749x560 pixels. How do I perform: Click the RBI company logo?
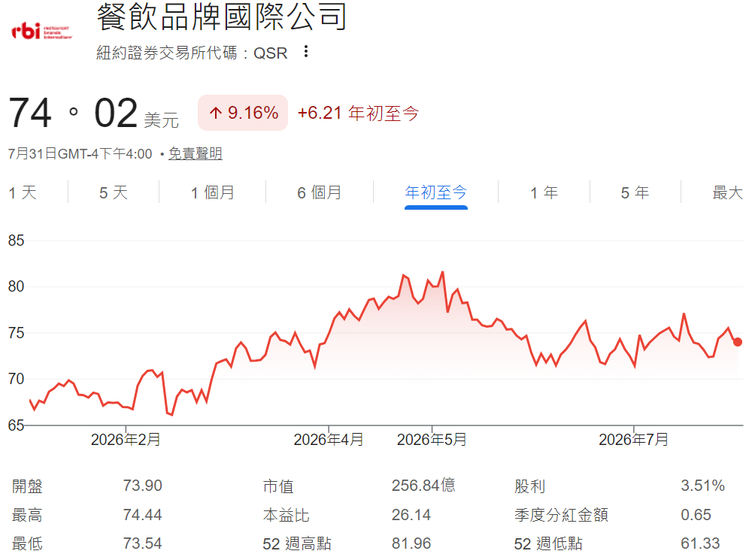point(41,32)
